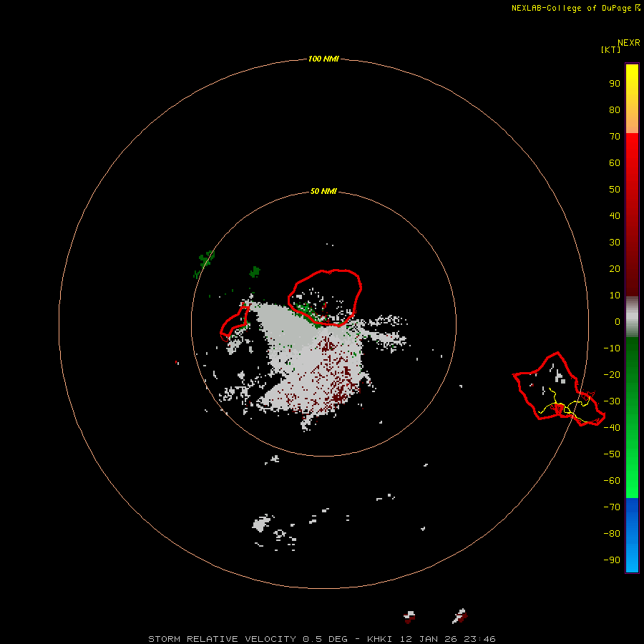This screenshot has width=644, height=644.
Task: Click the 50 NMI range ring label
Action: 323,191
